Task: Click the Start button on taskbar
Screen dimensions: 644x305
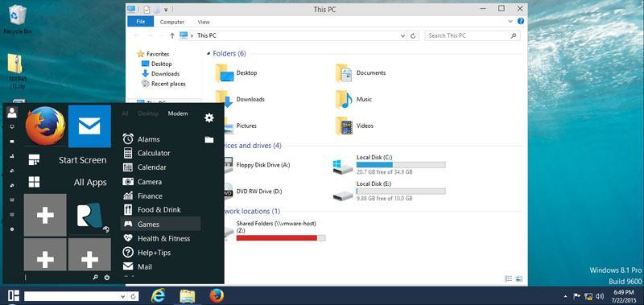Action: pyautogui.click(x=14, y=295)
